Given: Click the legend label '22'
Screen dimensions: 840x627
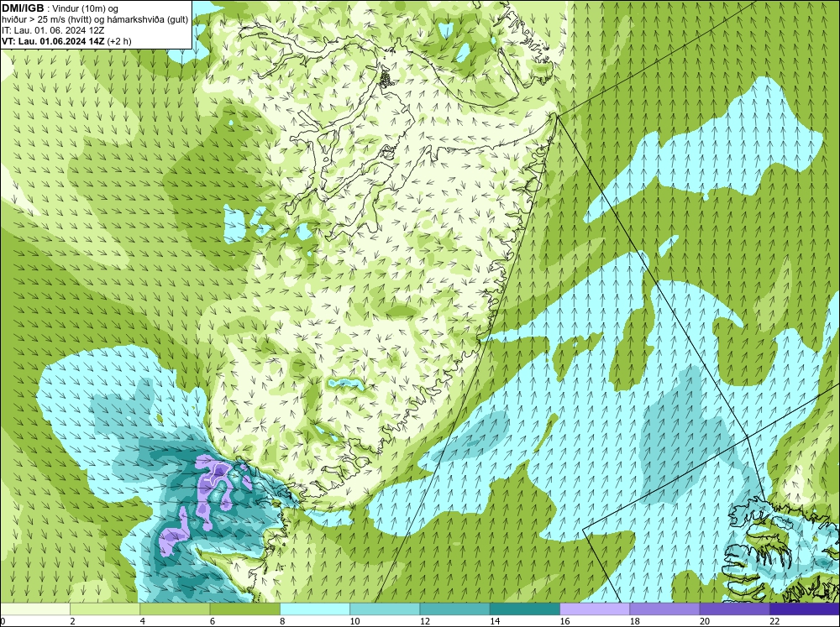Looking at the screenshot, I should pyautogui.click(x=774, y=621).
